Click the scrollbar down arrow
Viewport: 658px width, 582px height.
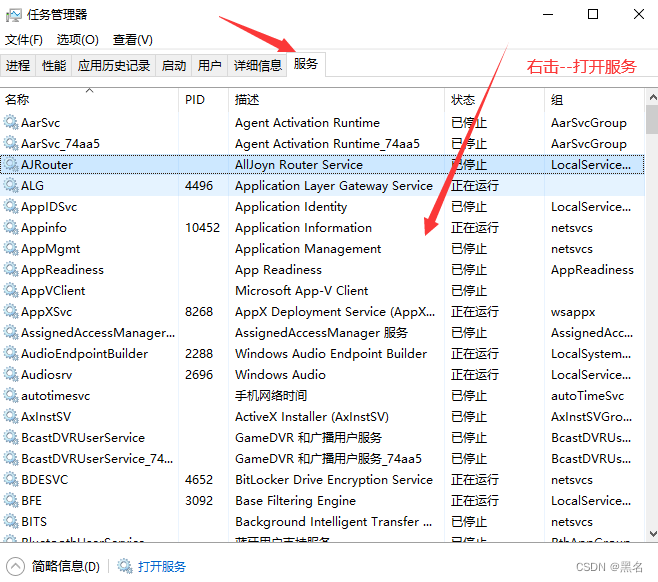[x=653, y=534]
